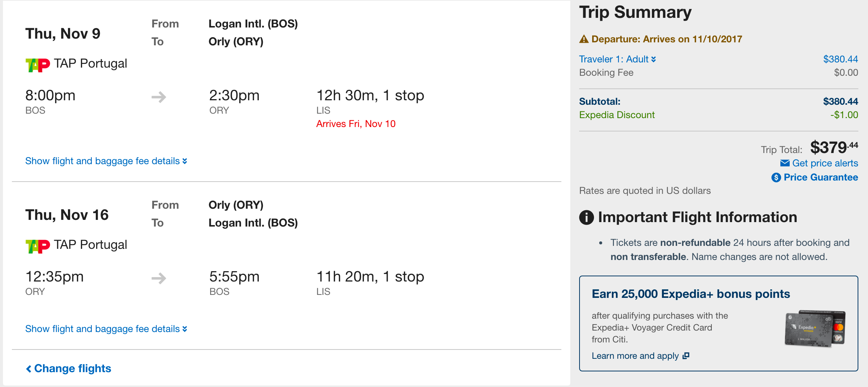868x387 pixels.
Task: Click the external link icon beside Learn more
Action: 686,356
